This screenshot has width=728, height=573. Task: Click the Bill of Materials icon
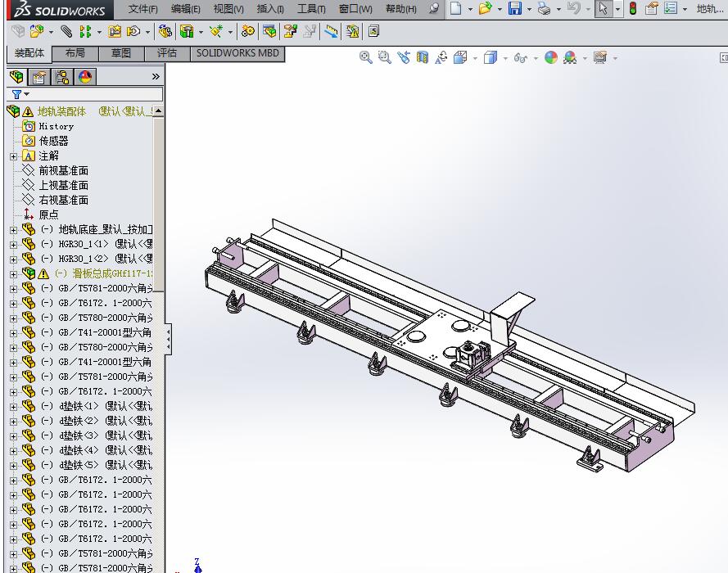tap(269, 31)
